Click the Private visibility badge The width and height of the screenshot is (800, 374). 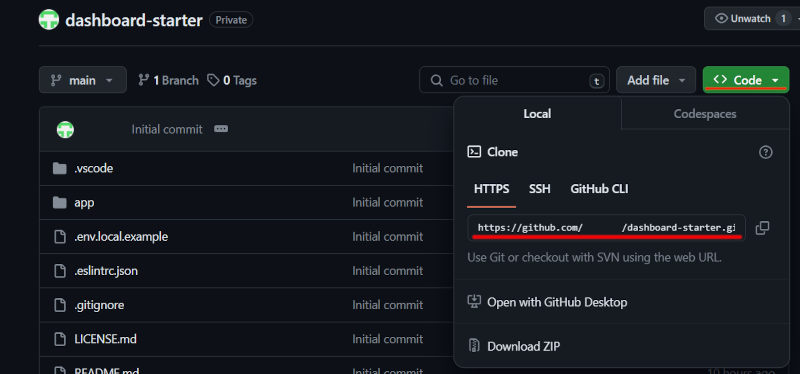pos(231,20)
